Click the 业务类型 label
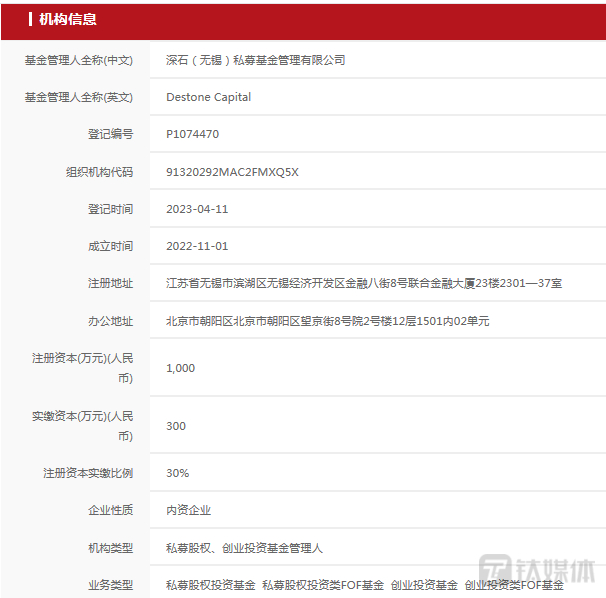The image size is (606, 598). 111,585
